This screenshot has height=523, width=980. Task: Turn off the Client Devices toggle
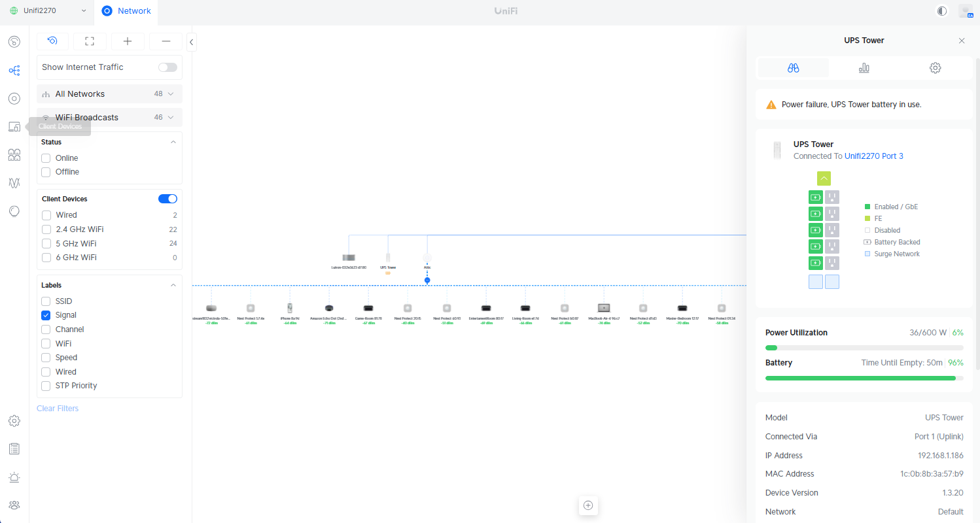pos(167,199)
